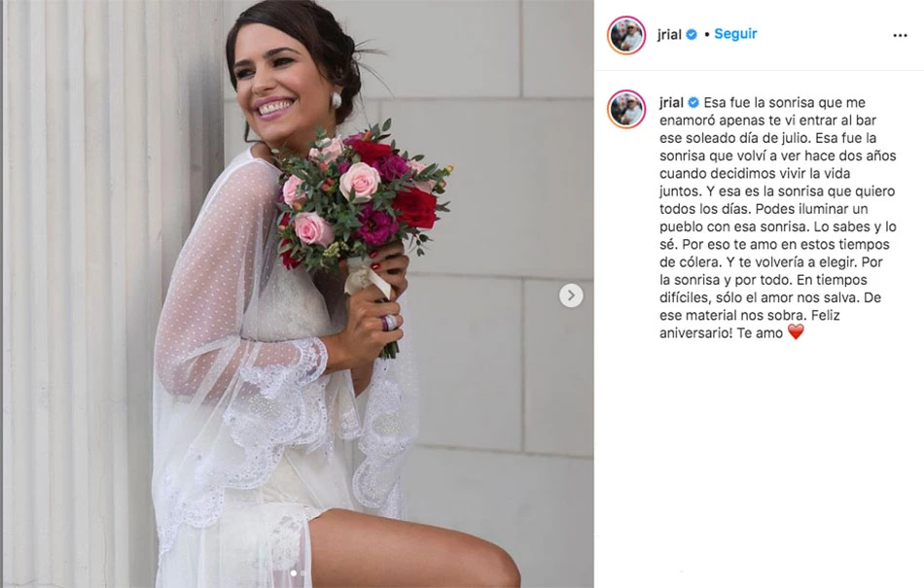Advance to the next photo with arrow
Viewport: 924px width, 588px height.
pyautogui.click(x=570, y=295)
